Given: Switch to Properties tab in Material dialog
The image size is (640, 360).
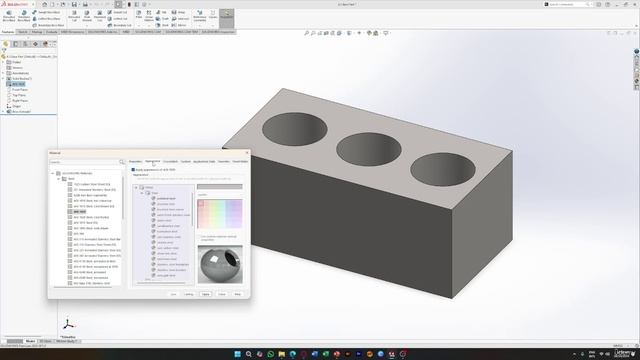Looking at the screenshot, I should [x=135, y=162].
